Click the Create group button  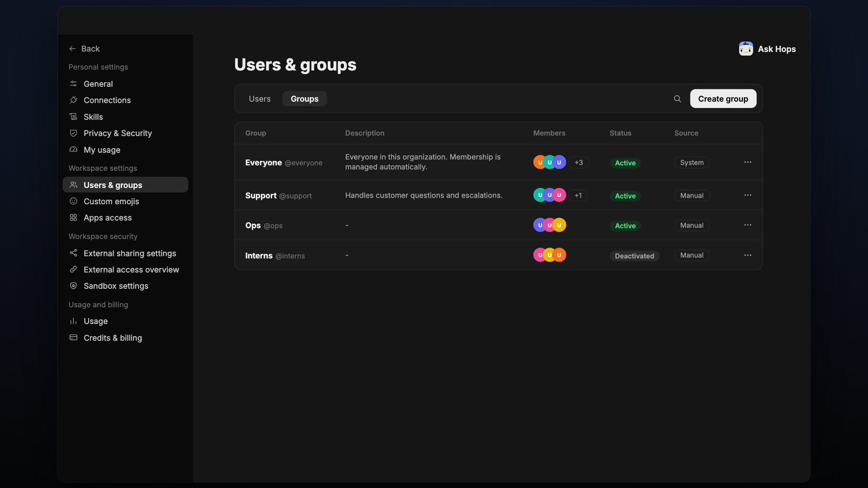point(723,99)
